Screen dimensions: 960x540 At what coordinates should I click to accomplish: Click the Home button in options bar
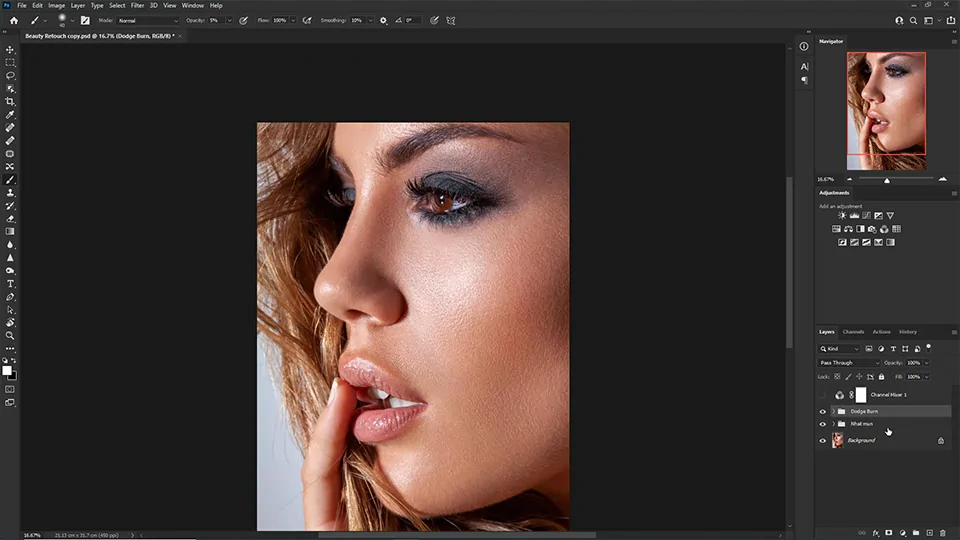pyautogui.click(x=14, y=20)
